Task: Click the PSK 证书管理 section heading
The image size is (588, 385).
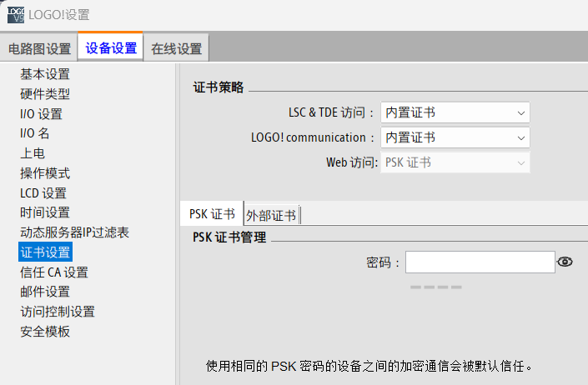Action: 229,237
